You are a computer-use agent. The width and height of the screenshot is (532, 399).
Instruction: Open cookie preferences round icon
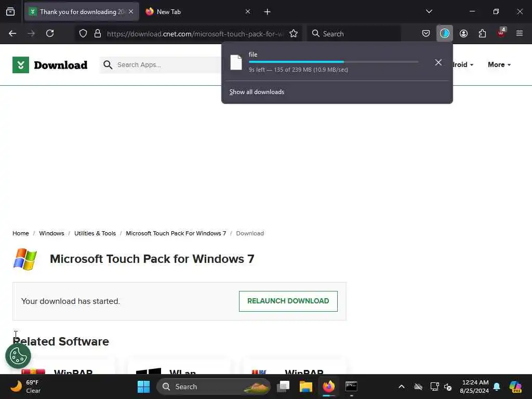pyautogui.click(x=18, y=355)
